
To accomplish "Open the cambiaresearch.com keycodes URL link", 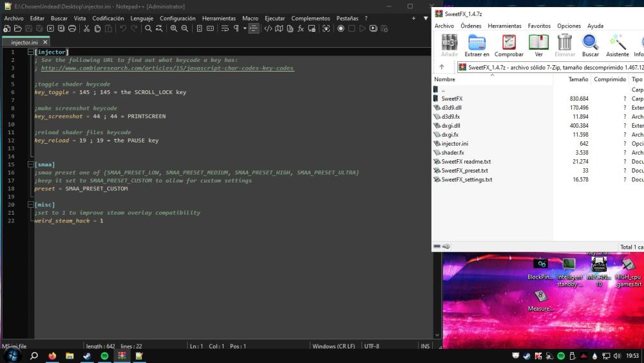I will (167, 68).
